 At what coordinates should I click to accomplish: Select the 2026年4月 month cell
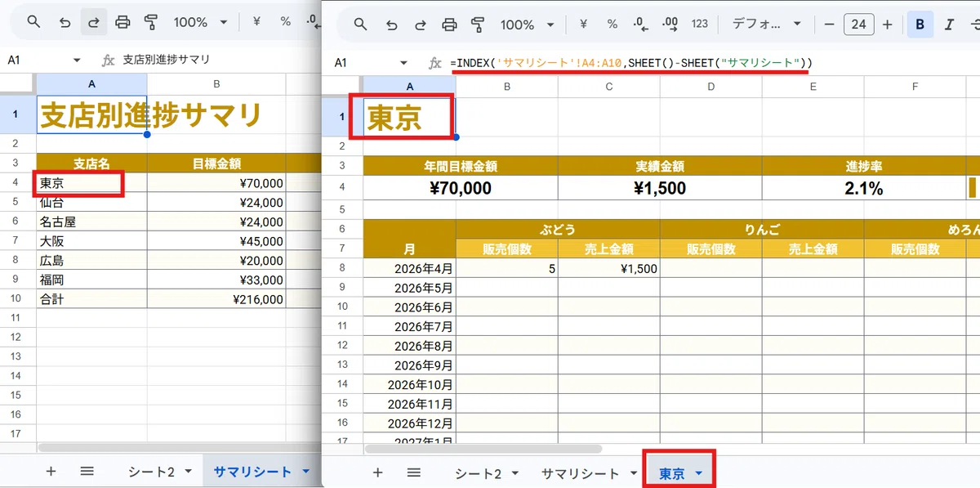pos(409,268)
